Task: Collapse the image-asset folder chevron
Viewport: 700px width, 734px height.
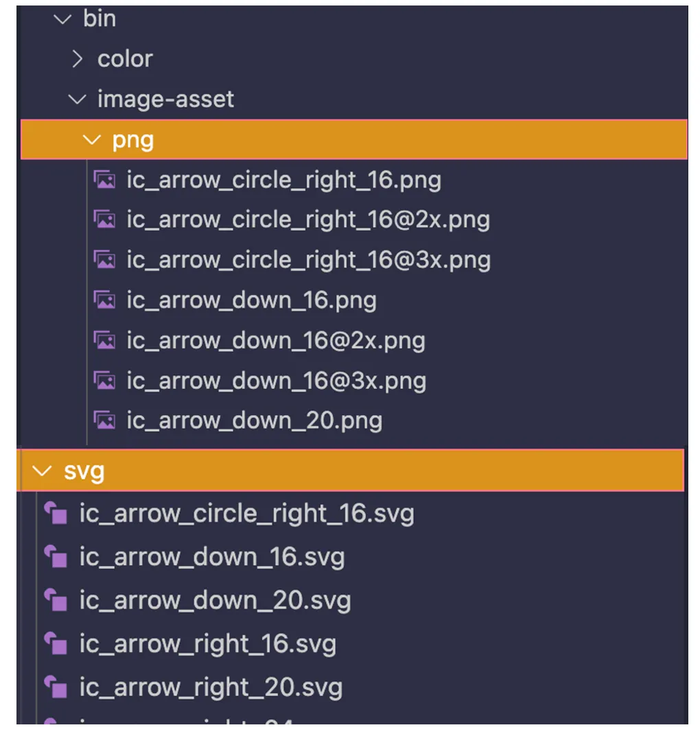Action: click(78, 99)
